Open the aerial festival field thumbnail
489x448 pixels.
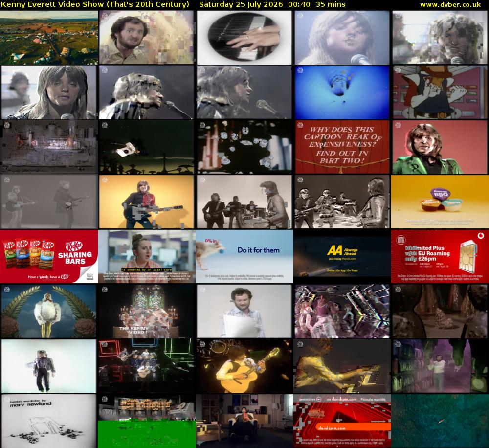pos(49,38)
